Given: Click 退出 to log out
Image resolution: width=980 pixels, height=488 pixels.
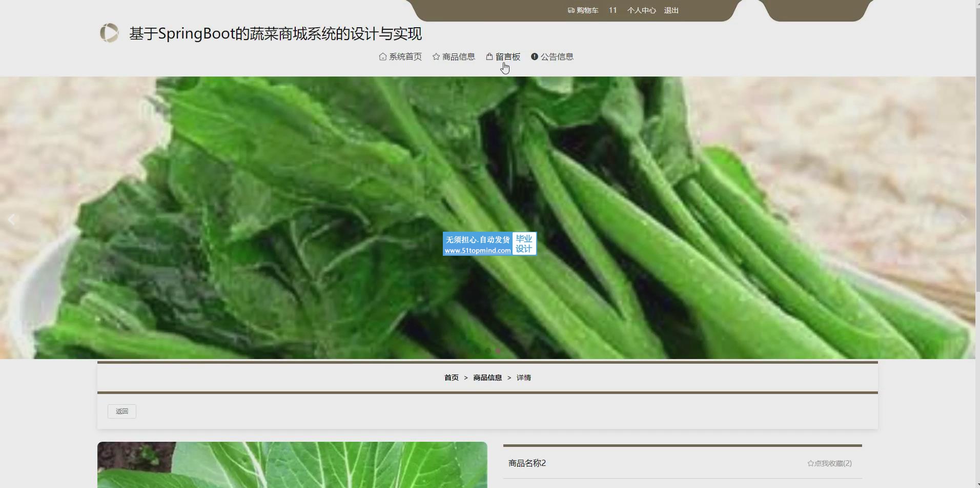Looking at the screenshot, I should point(671,10).
